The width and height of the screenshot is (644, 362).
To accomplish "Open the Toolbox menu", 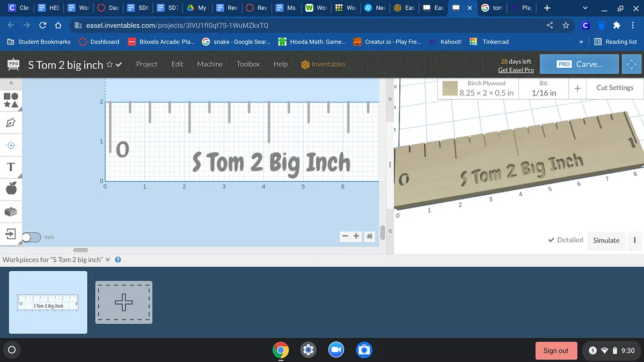I will tap(248, 64).
